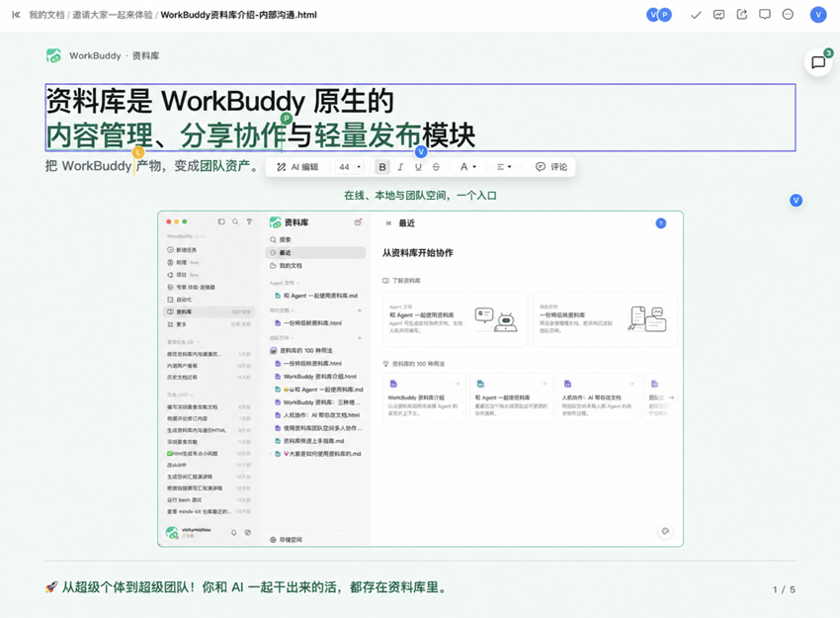Open the font size dropdown arrow
The width and height of the screenshot is (840, 618).
tap(359, 167)
